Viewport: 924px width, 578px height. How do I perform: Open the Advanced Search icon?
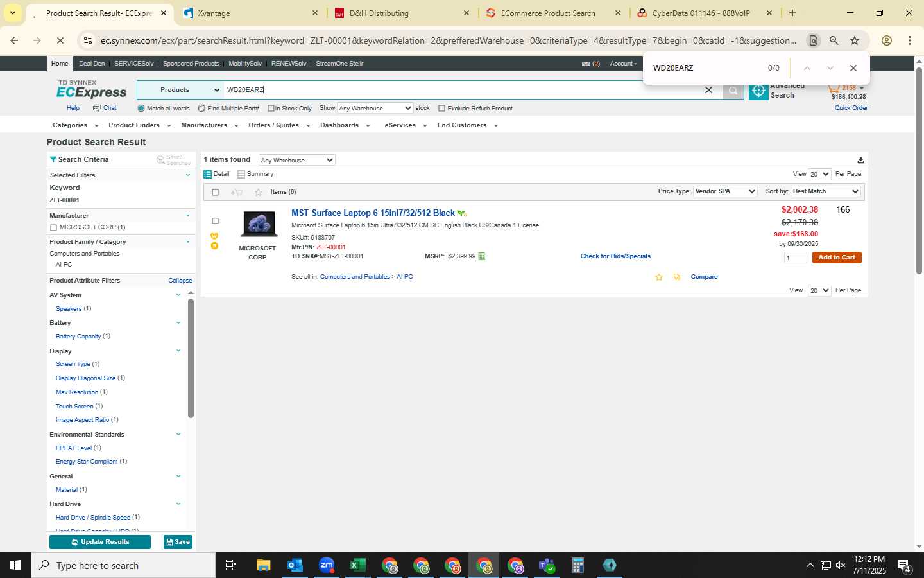(758, 91)
